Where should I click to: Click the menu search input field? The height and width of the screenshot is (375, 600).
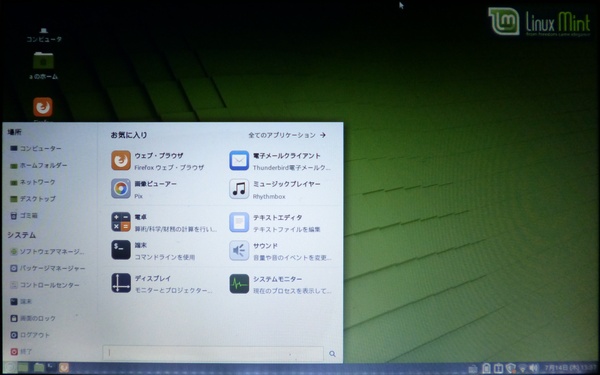213,353
